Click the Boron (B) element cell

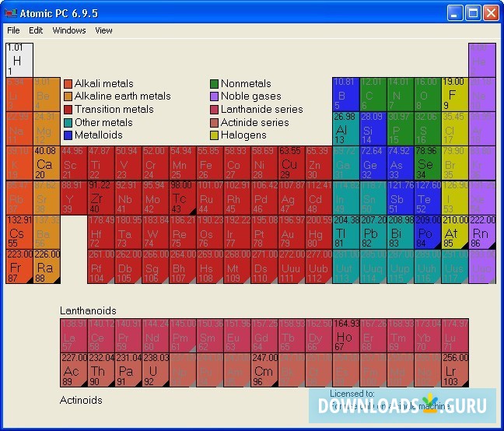pos(346,94)
